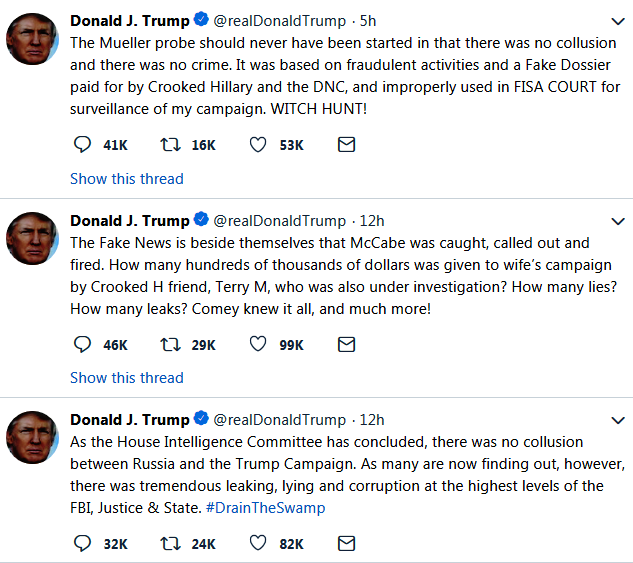This screenshot has width=633, height=563.
Task: Retweet the Mueller probe tweet
Action: (170, 144)
